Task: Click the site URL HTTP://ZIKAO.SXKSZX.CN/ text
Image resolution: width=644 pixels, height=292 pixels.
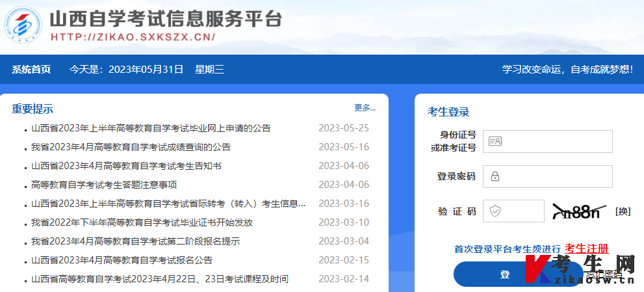Action: pyautogui.click(x=133, y=37)
